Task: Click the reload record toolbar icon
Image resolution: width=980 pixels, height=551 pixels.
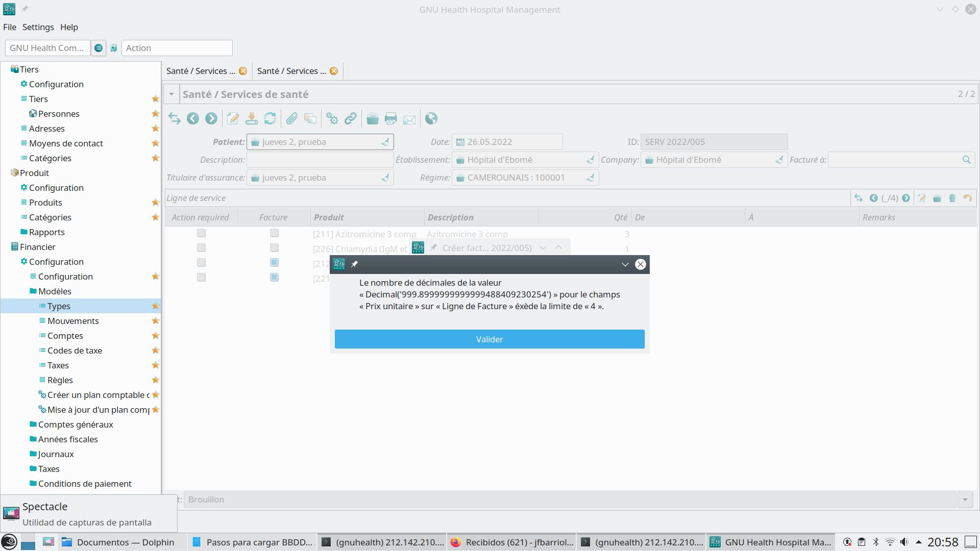Action: click(270, 119)
